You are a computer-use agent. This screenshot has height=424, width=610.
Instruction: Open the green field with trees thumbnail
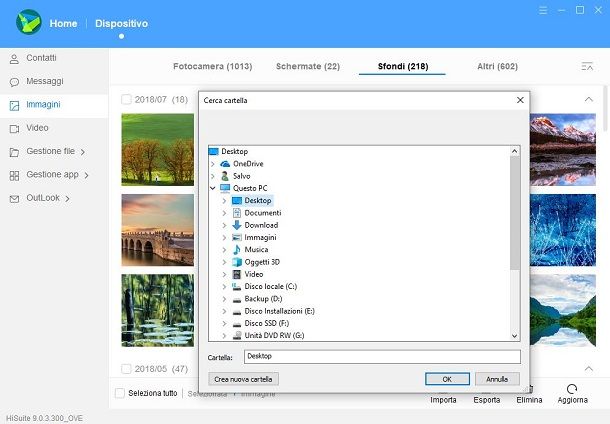(x=158, y=149)
